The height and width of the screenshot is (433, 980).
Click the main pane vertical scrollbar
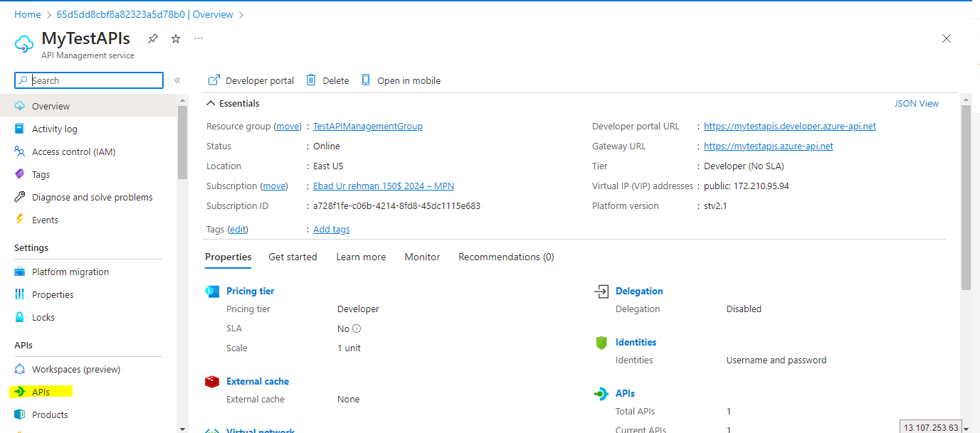coord(966,198)
